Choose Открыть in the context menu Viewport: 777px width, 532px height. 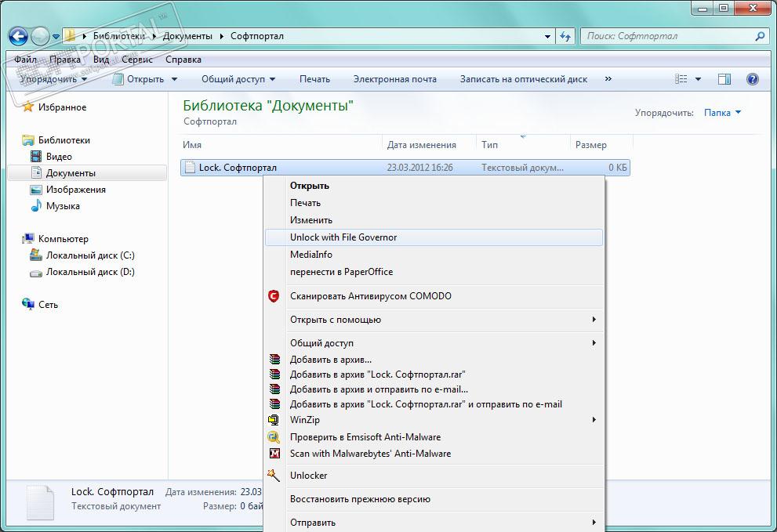tap(310, 186)
